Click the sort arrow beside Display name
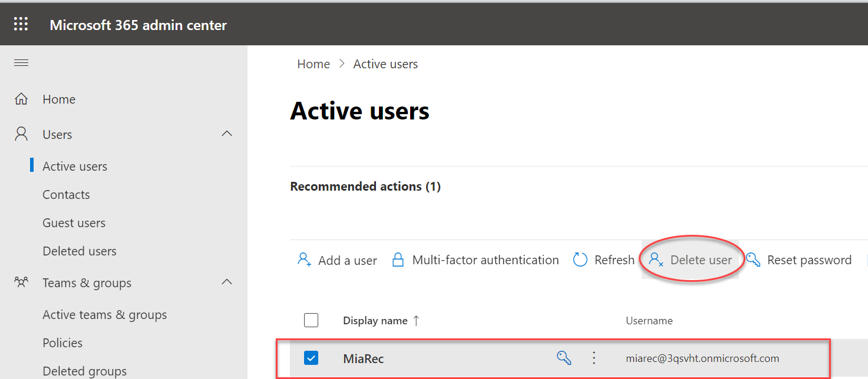This screenshot has height=379, width=868. (416, 321)
